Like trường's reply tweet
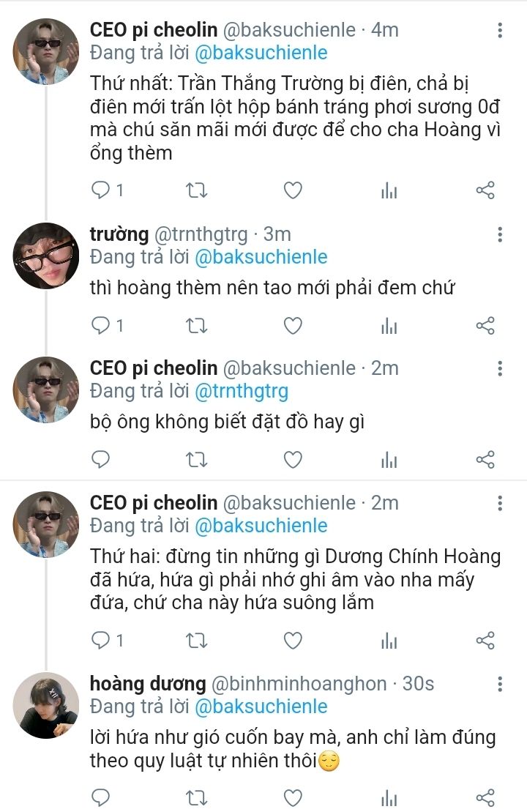 point(293,326)
